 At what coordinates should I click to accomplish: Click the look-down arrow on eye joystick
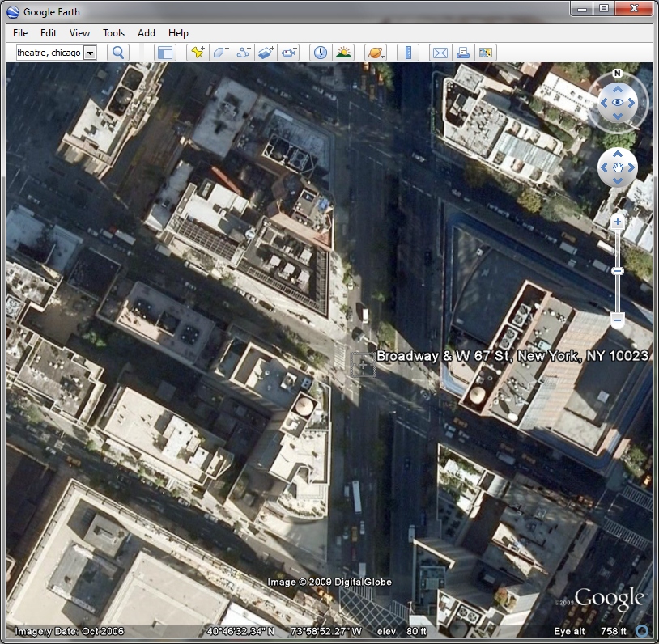coord(618,116)
